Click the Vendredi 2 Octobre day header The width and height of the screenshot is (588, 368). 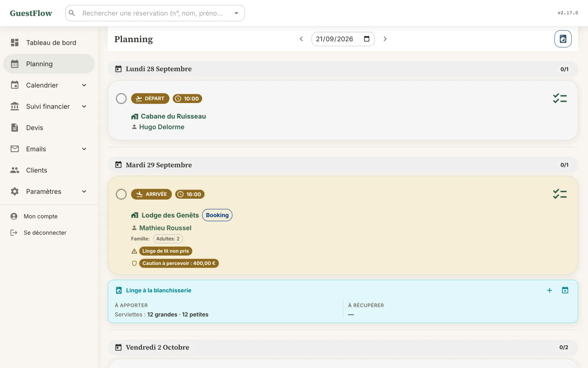343,347
